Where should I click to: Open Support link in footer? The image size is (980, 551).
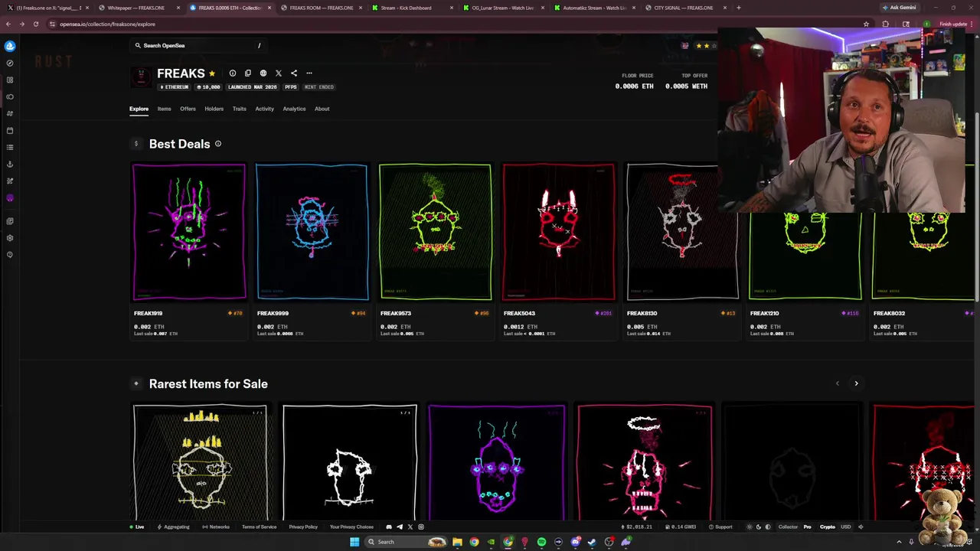720,527
